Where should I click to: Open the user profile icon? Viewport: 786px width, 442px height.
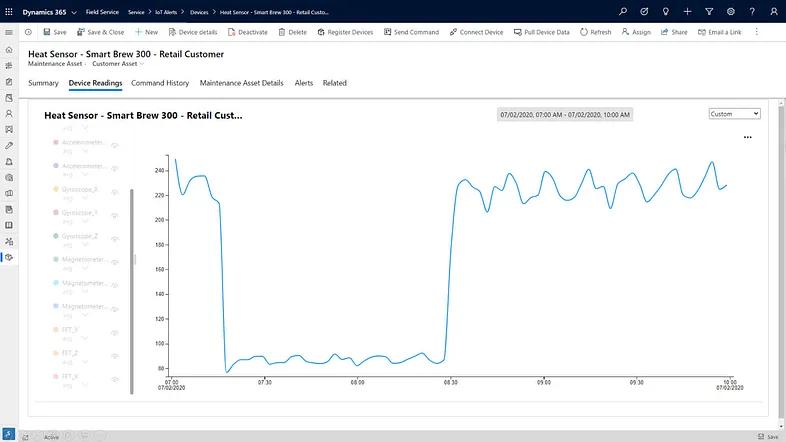pyautogui.click(x=773, y=12)
